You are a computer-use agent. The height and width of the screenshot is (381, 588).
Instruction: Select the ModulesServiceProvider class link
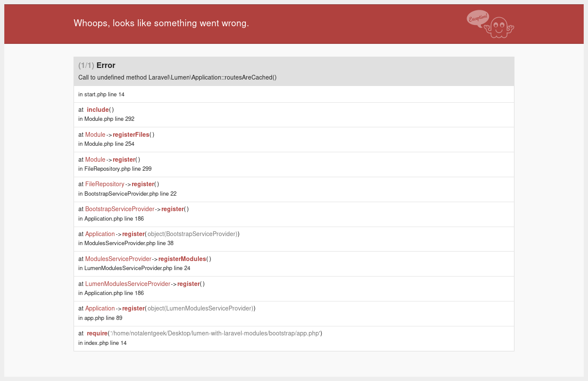tap(118, 259)
